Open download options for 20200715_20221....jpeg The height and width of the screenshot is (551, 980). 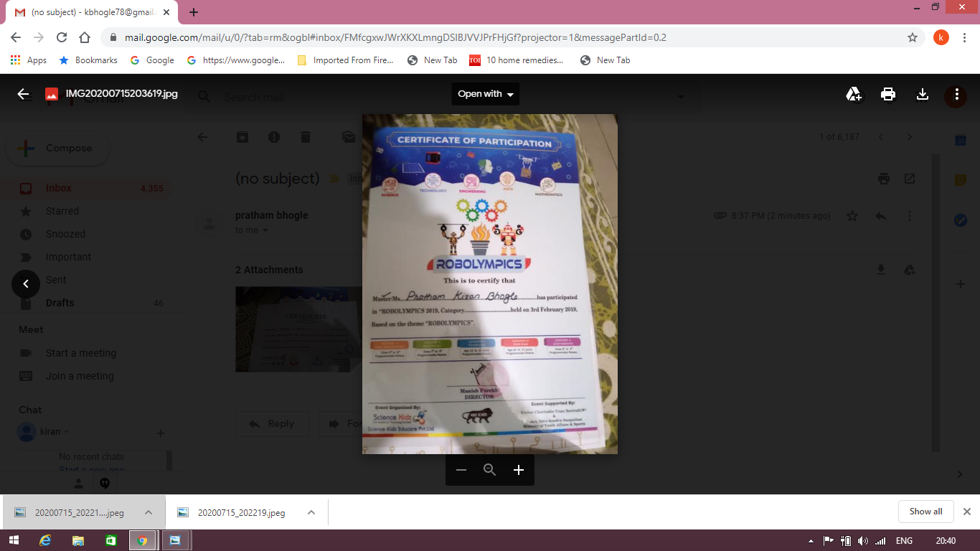[x=149, y=512]
